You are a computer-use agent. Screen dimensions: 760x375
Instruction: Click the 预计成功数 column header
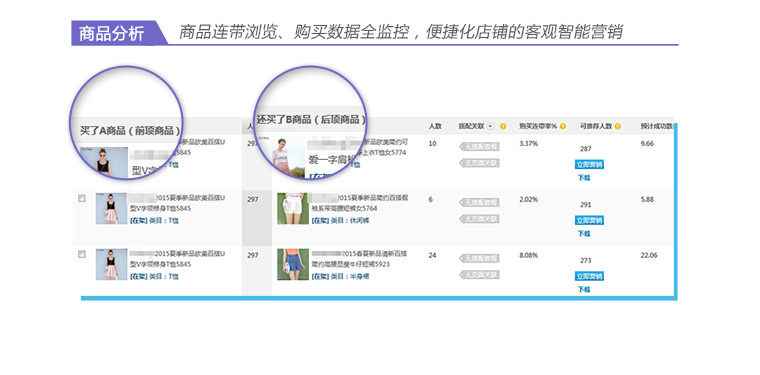pos(657,126)
